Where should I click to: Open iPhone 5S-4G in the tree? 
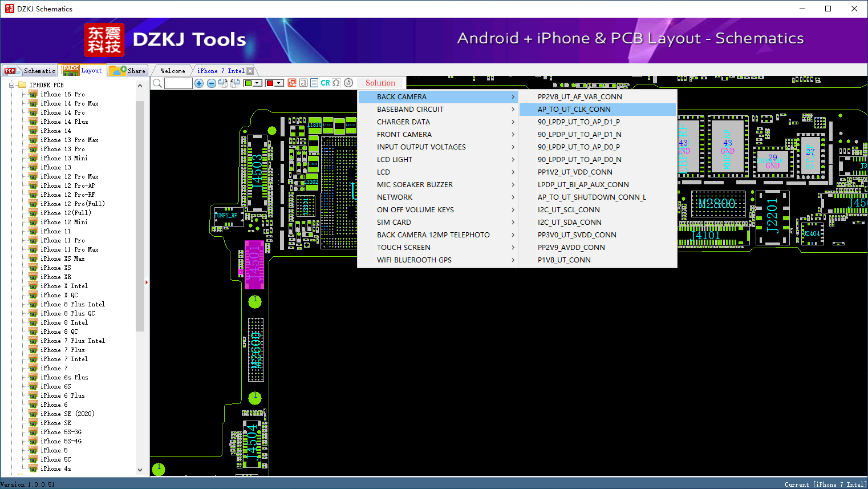click(61, 442)
